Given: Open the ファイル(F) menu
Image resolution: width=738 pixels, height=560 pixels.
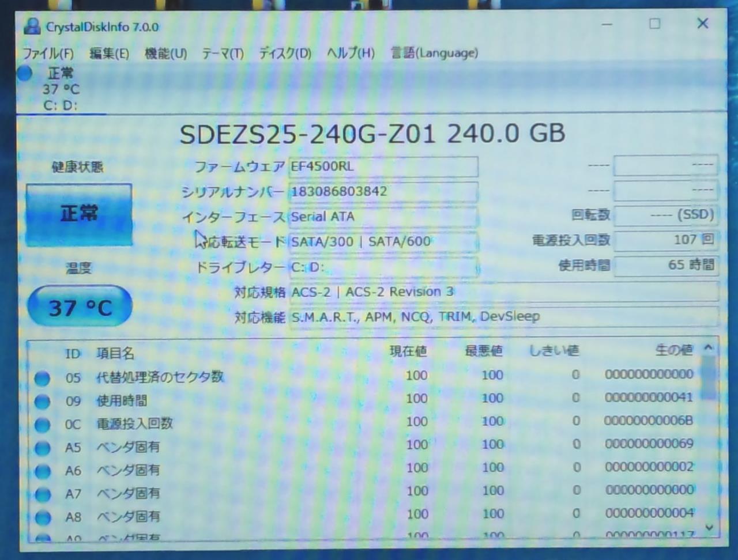Looking at the screenshot, I should [x=48, y=54].
